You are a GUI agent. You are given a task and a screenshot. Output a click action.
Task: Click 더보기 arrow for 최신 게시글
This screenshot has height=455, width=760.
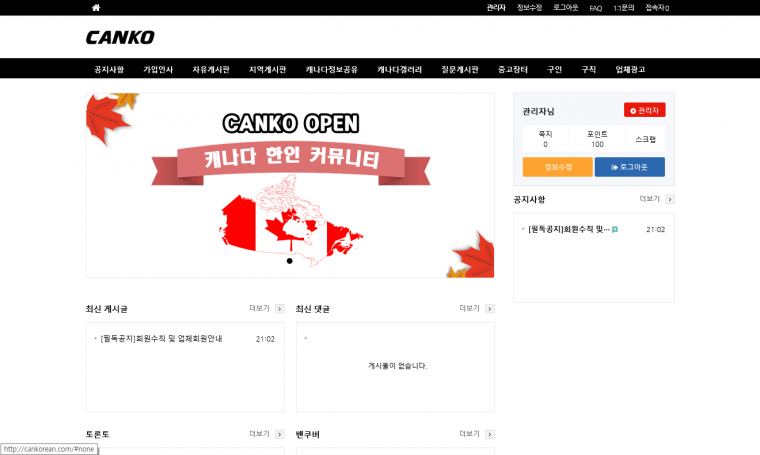click(x=280, y=309)
